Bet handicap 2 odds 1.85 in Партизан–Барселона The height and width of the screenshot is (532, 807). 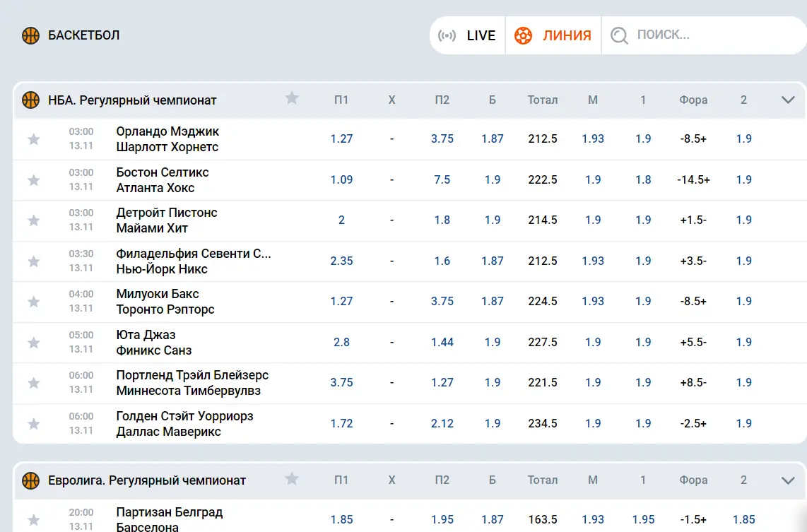743,520
